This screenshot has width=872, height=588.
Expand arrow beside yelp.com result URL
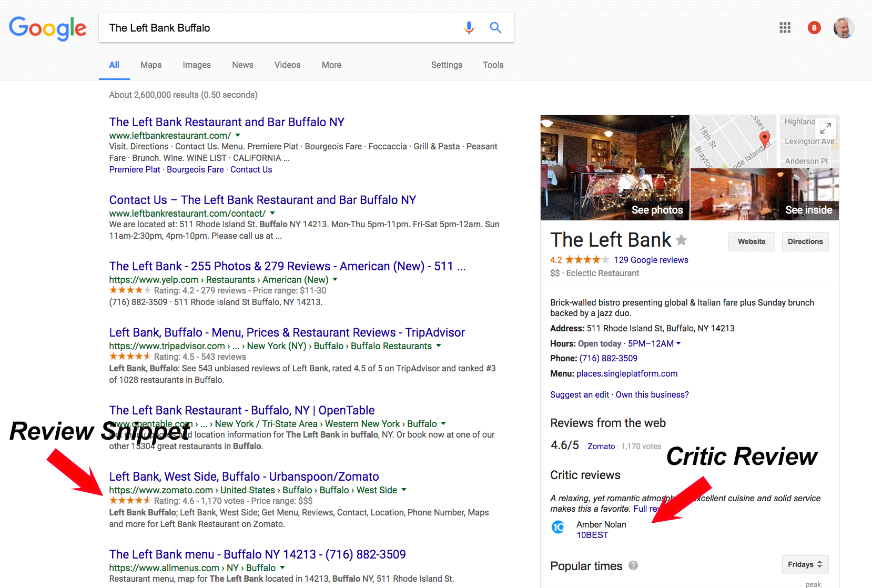[335, 279]
